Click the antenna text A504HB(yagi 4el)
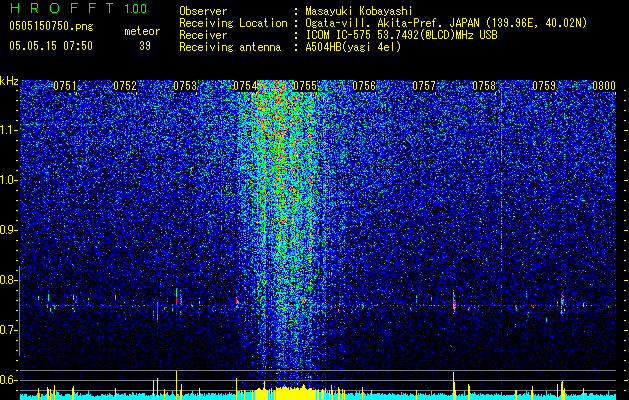 [353, 47]
